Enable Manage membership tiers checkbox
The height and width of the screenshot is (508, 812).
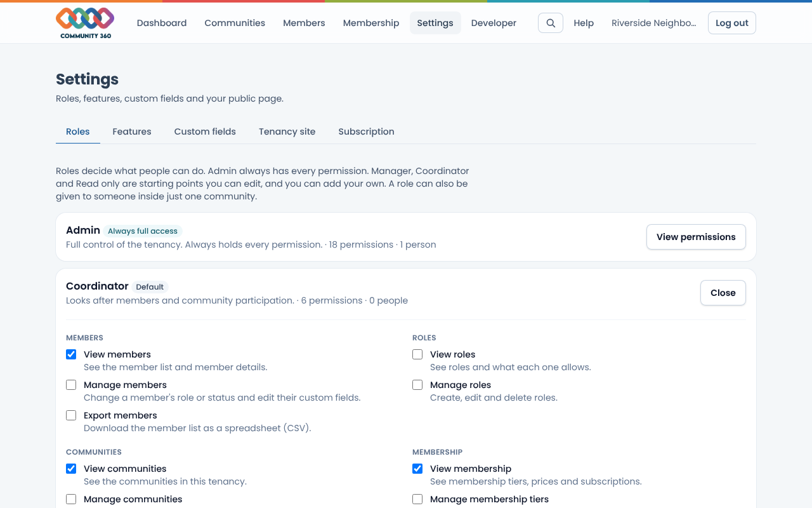(417, 499)
